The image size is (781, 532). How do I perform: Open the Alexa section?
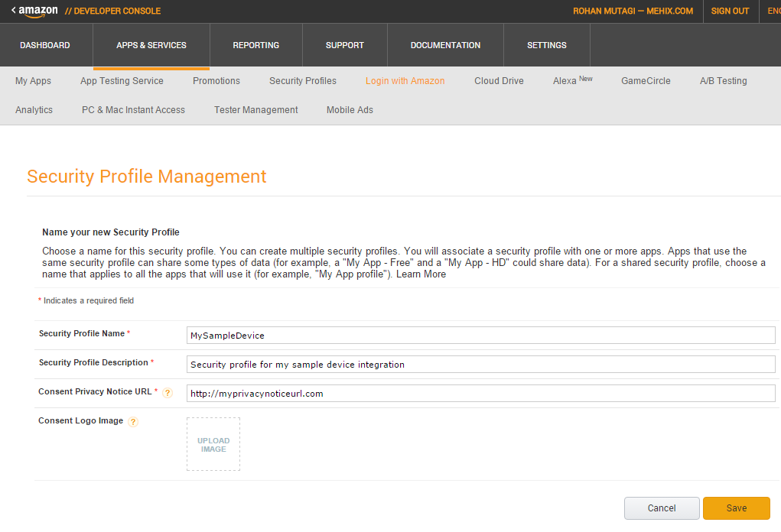(572, 80)
